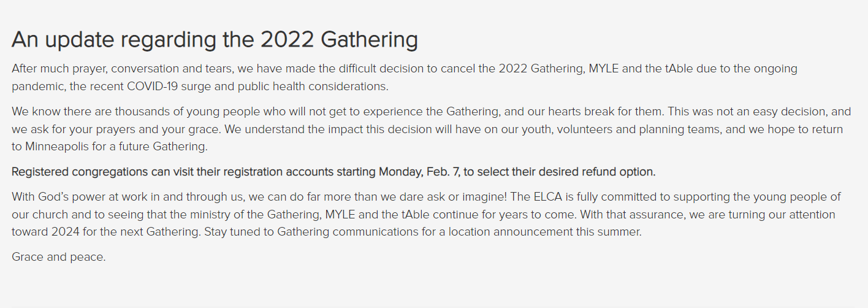Click the bold phrase "desired refund option"

point(601,172)
